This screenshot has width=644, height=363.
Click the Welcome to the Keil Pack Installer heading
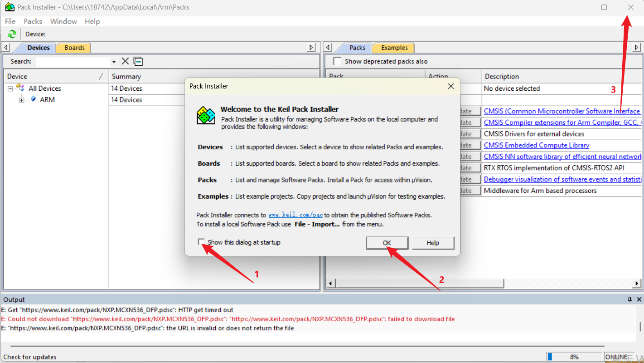point(279,109)
